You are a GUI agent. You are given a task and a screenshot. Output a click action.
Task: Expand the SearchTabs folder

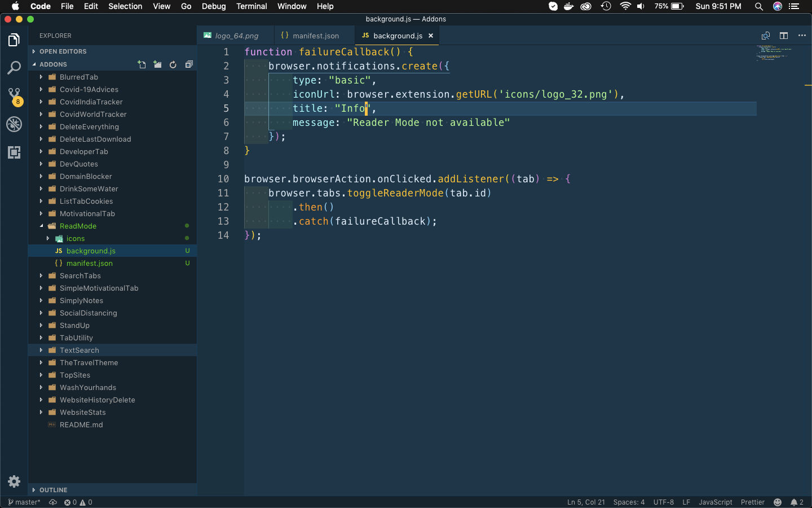point(113,275)
